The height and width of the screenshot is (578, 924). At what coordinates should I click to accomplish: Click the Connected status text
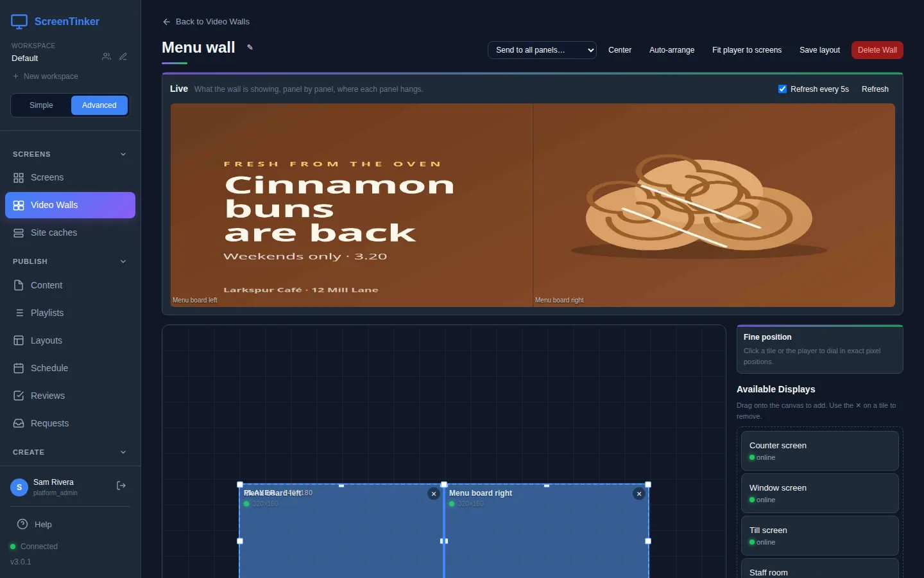pyautogui.click(x=39, y=547)
